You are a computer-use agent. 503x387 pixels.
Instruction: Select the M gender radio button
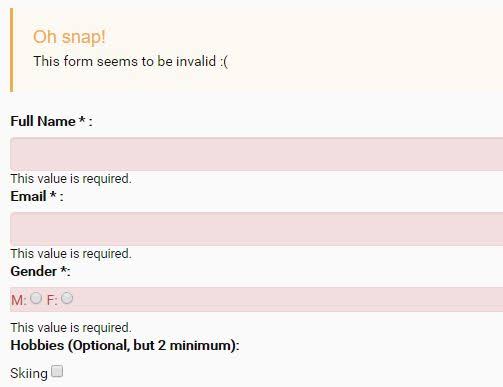coord(36,298)
